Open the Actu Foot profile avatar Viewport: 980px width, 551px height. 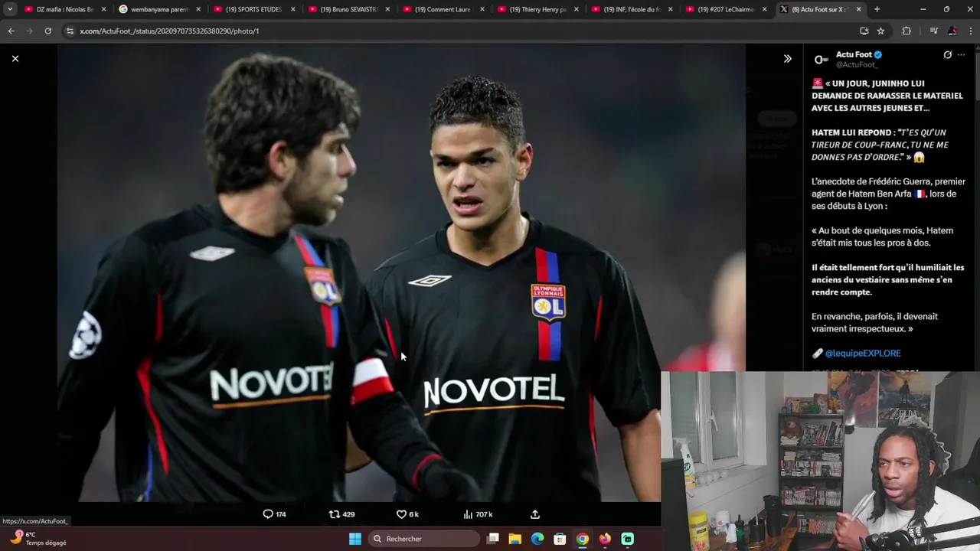coord(821,60)
